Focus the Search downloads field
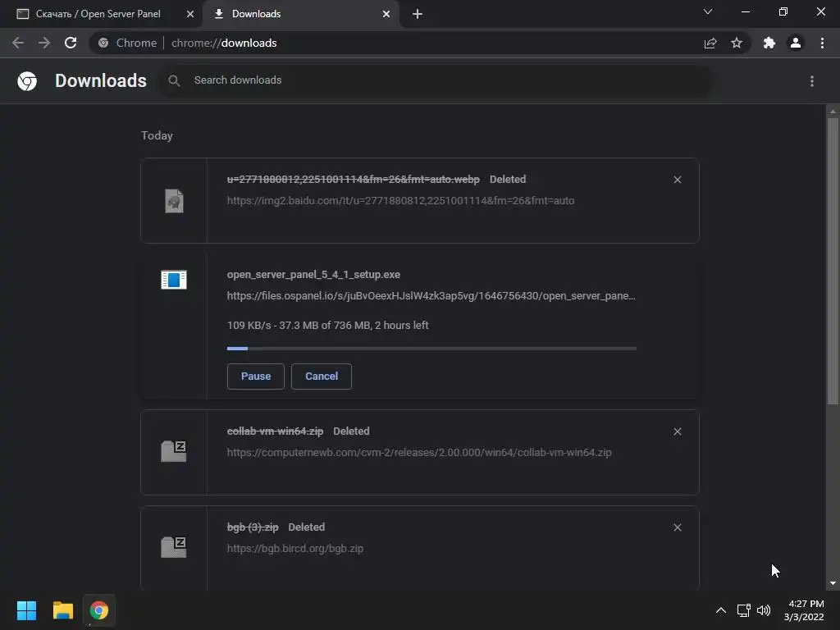Viewport: 840px width, 630px height. tap(436, 80)
